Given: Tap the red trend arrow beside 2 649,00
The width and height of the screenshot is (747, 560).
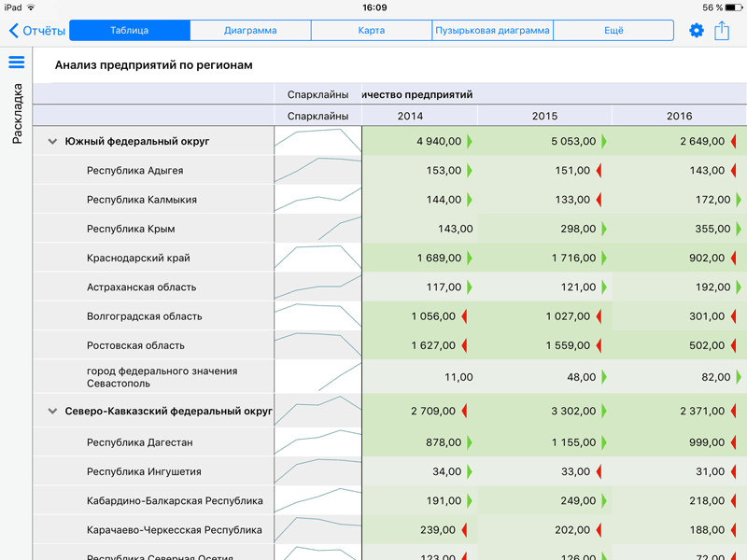Looking at the screenshot, I should pyautogui.click(x=734, y=142).
